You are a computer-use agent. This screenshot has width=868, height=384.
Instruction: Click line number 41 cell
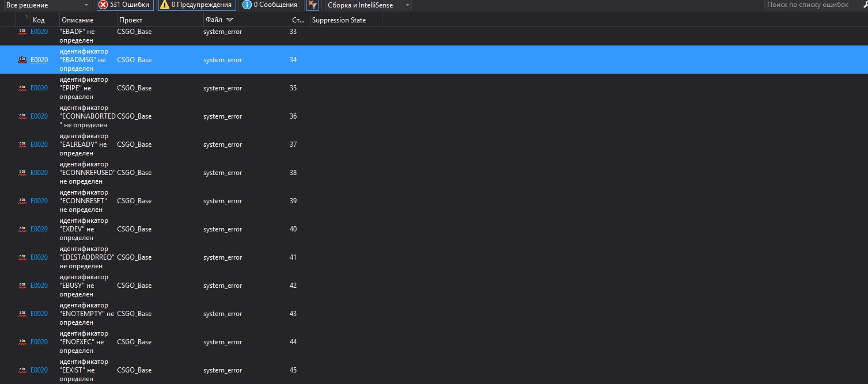coord(293,257)
